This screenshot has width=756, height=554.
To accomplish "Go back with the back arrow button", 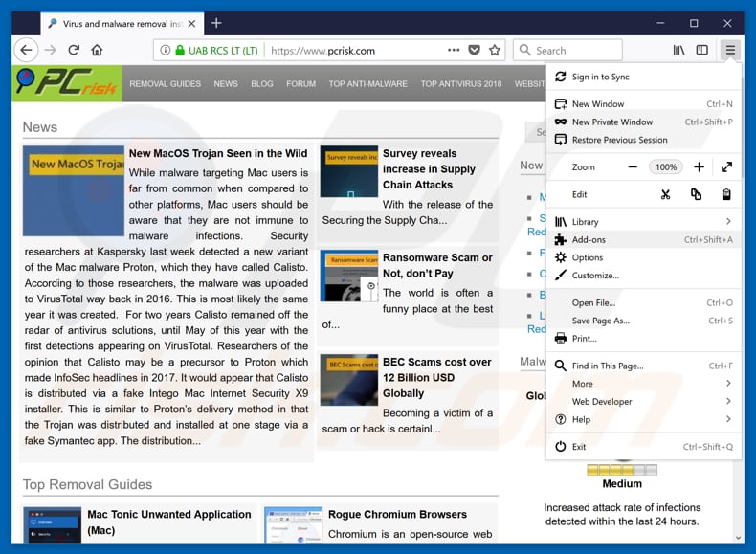I will (x=26, y=50).
